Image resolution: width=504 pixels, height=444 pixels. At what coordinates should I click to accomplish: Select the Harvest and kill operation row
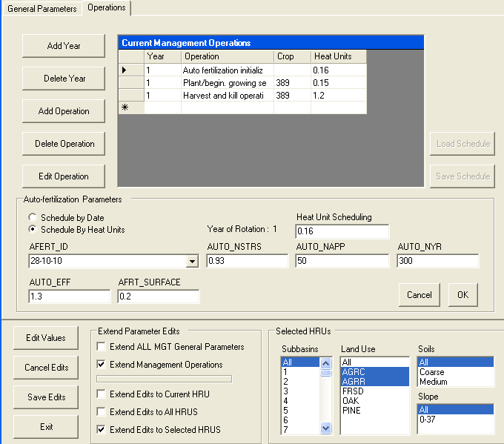[x=223, y=96]
